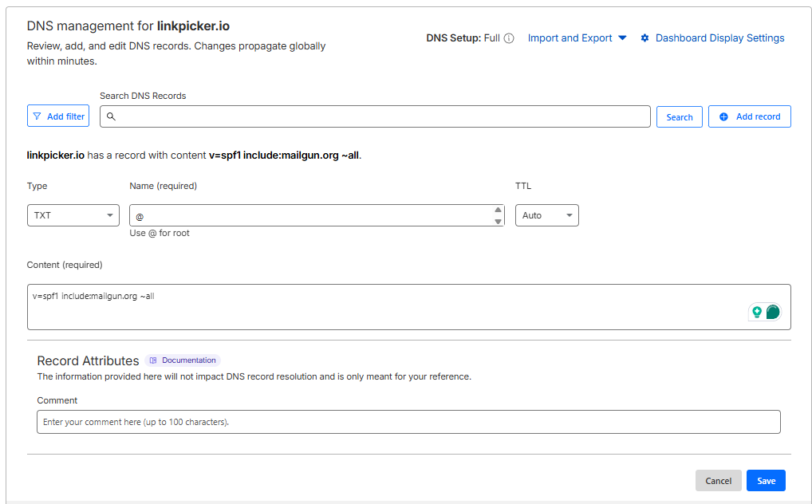
Task: Click the filter funnel icon
Action: tap(37, 116)
